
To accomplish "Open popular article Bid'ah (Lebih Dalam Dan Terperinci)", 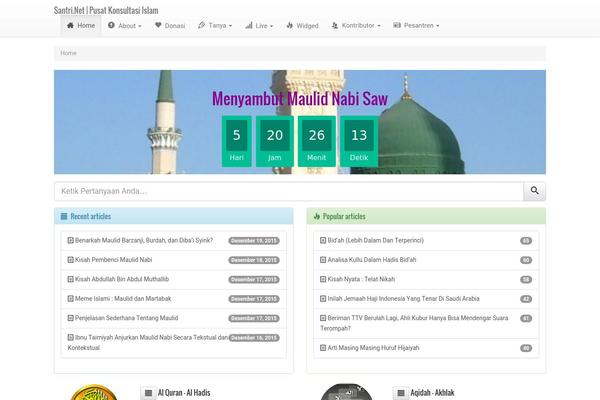I will (375, 240).
